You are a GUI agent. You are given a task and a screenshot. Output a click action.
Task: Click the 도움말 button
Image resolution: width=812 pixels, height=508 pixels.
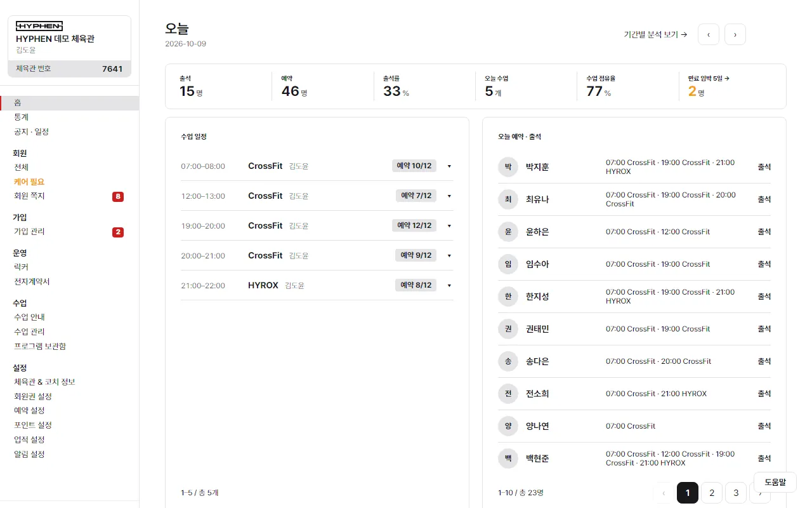775,482
